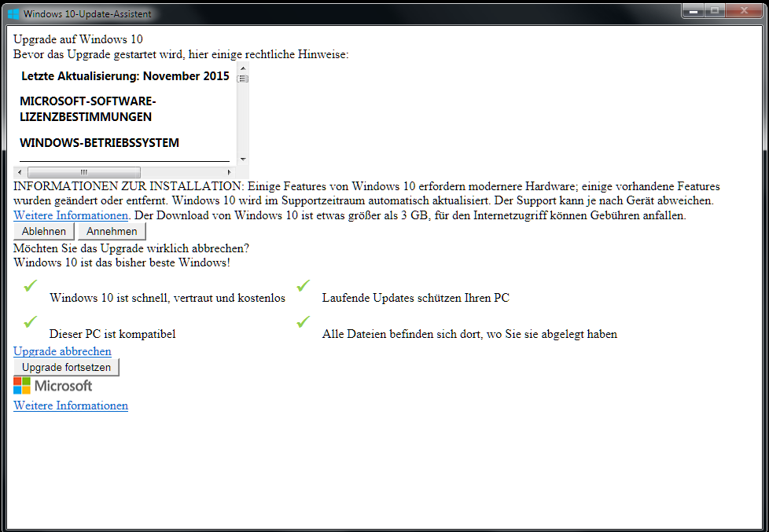Click the Ablehnen button
769x532 pixels.
coord(44,232)
